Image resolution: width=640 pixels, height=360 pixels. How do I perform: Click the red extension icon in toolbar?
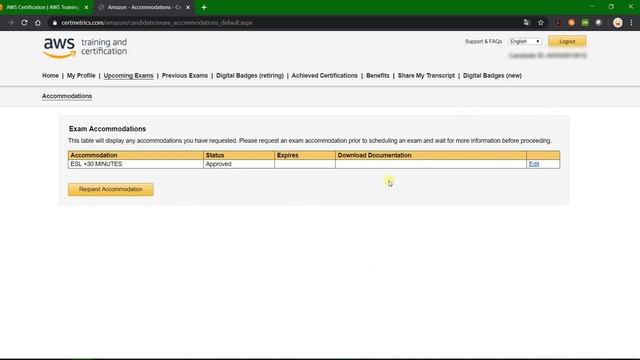click(x=558, y=22)
